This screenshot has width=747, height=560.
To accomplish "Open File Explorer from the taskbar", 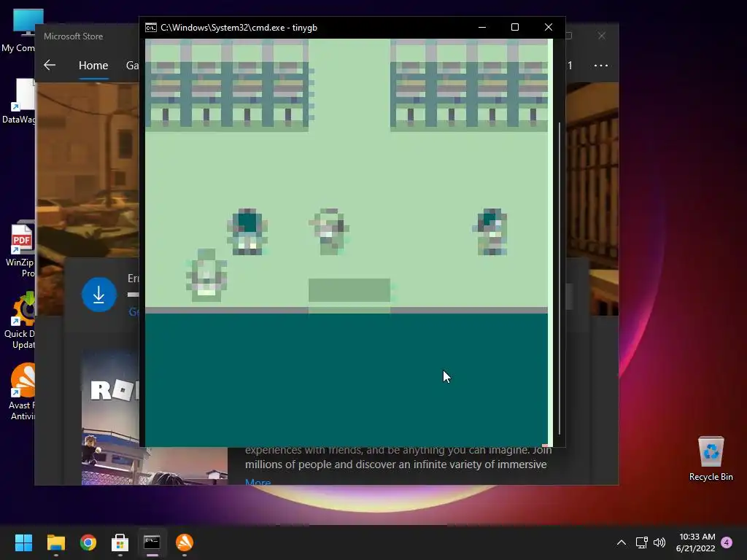I will coord(55,542).
